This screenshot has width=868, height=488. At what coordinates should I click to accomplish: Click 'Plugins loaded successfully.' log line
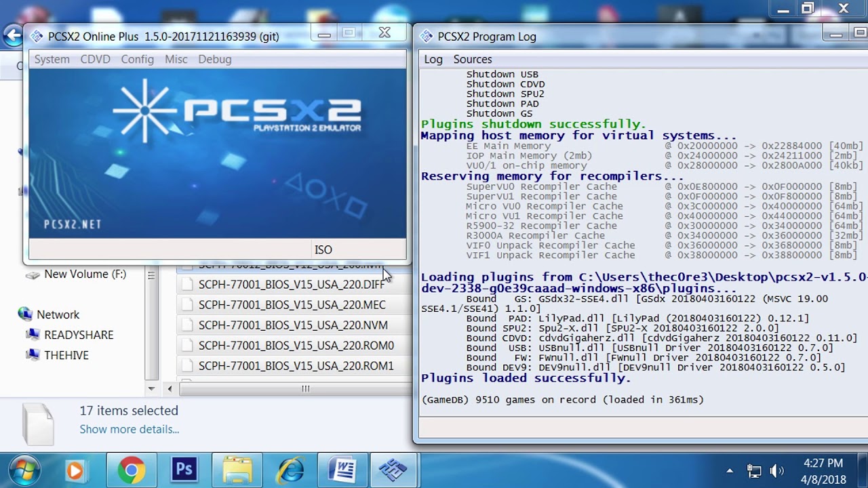(526, 378)
